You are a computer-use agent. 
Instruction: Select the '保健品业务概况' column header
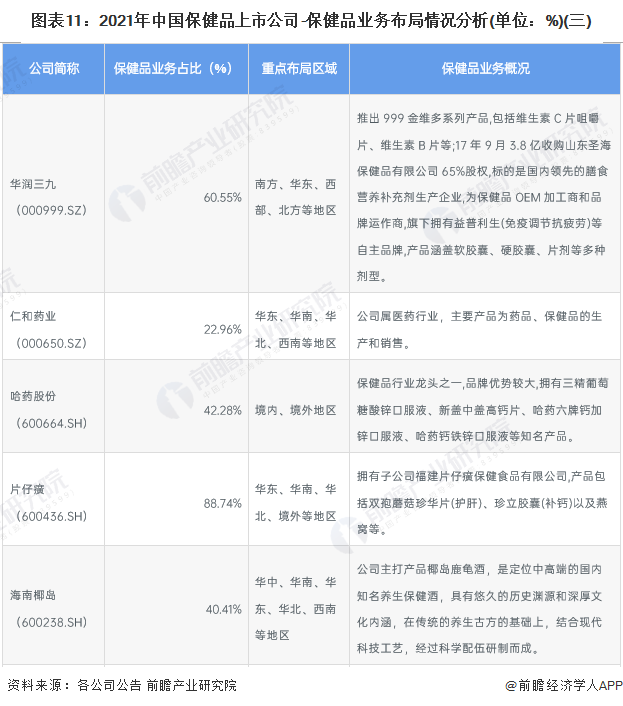(x=485, y=68)
